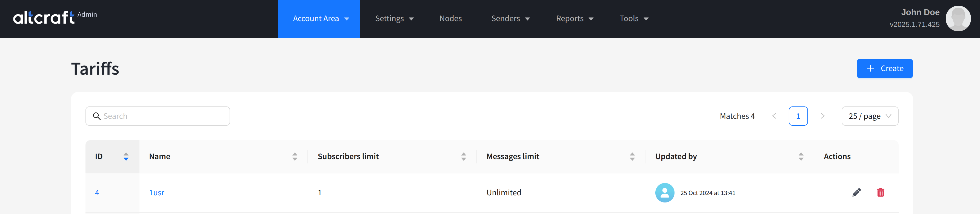Click the red trash delete icon

pos(880,193)
